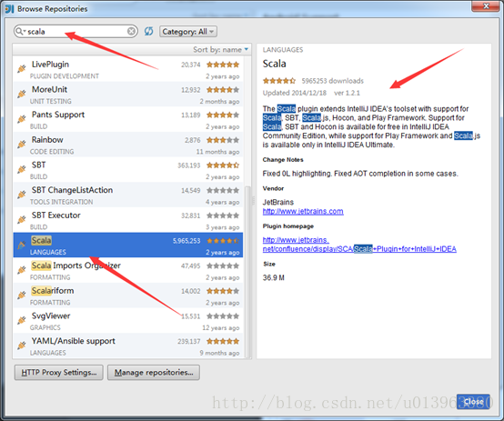Select the SvgViewer plugin icon
Screen dimensions: 504x421
(22, 320)
